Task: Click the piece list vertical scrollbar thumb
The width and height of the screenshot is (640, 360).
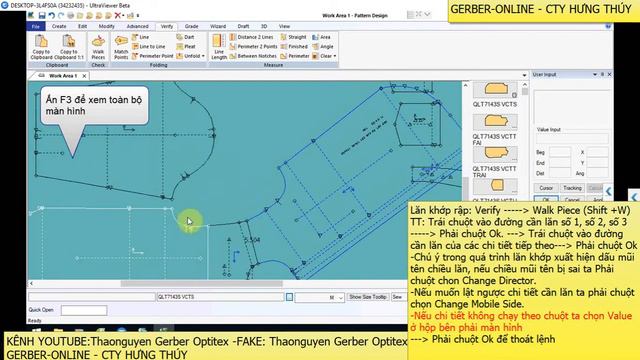Action: point(524,92)
